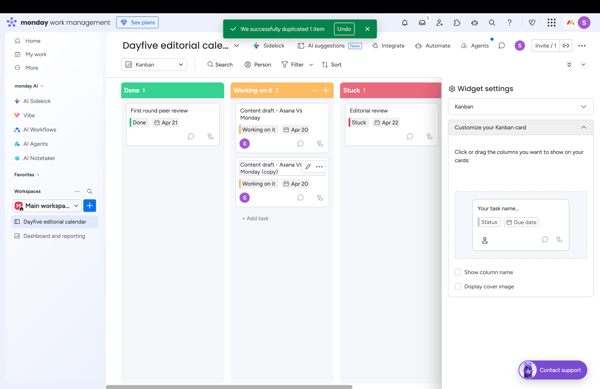Click the person avatar on the copied card
This screenshot has height=389, width=600.
pyautogui.click(x=245, y=198)
